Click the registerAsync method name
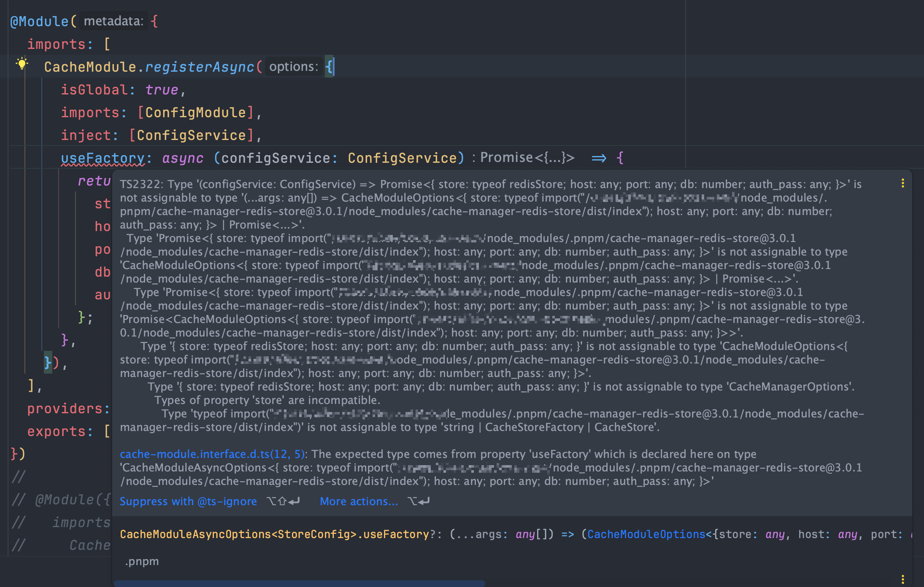Screen dimensions: 924x587 [200, 67]
